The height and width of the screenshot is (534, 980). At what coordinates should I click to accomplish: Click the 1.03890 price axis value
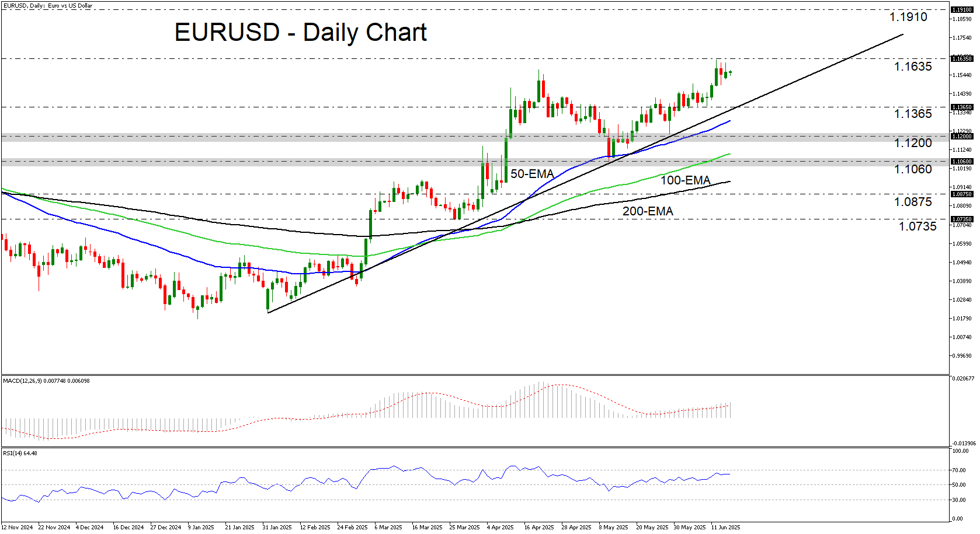tap(962, 281)
